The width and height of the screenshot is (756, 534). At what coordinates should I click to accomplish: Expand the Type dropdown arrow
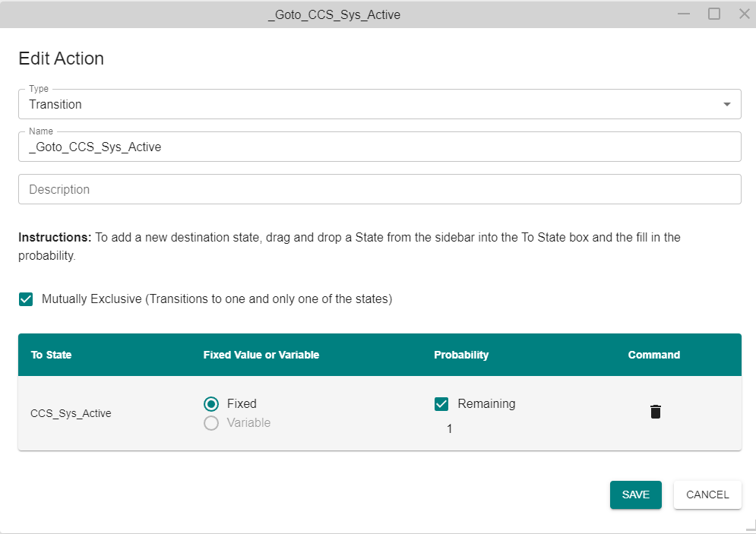pyautogui.click(x=726, y=104)
